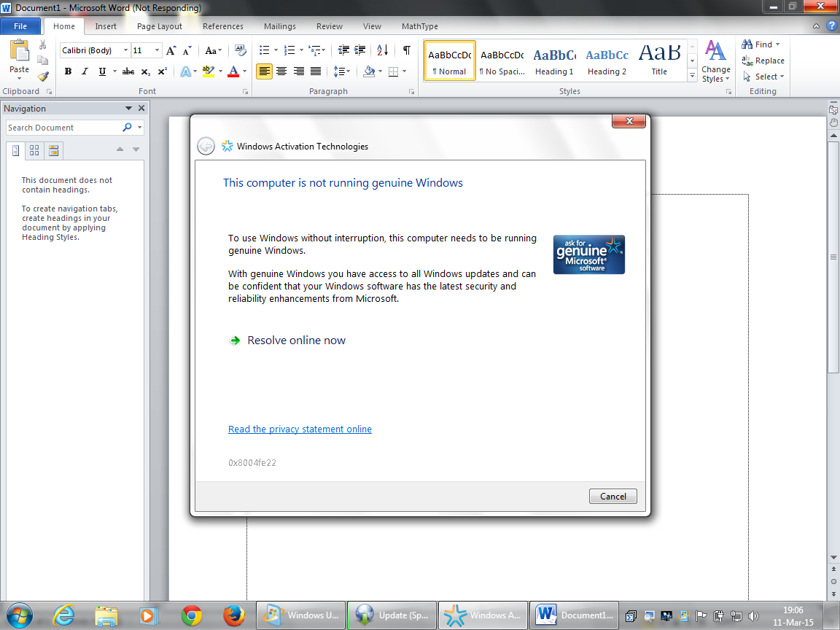840x630 pixels.
Task: Open the Change Case Aa dropdown
Action: click(x=213, y=50)
